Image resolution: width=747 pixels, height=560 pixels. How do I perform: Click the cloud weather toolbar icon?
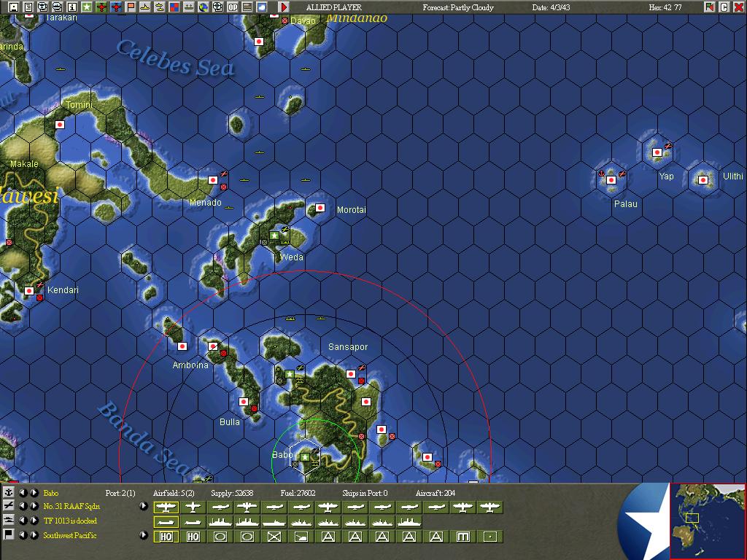point(262,7)
